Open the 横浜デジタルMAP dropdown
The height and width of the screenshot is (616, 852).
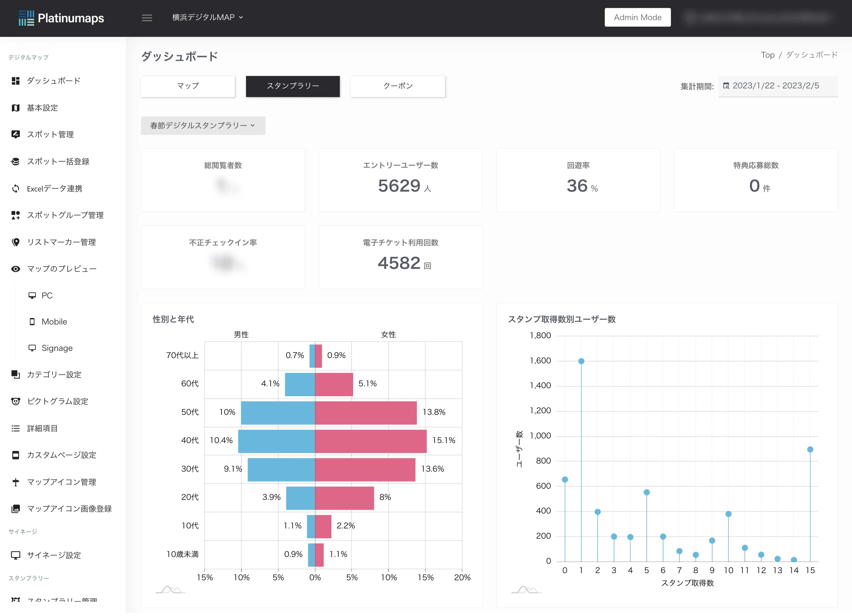tap(207, 17)
